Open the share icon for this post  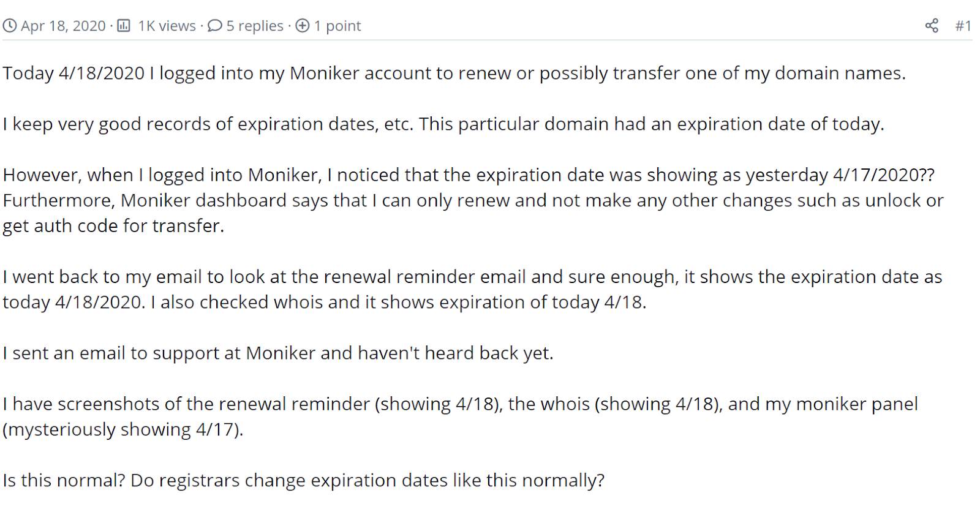coord(932,26)
